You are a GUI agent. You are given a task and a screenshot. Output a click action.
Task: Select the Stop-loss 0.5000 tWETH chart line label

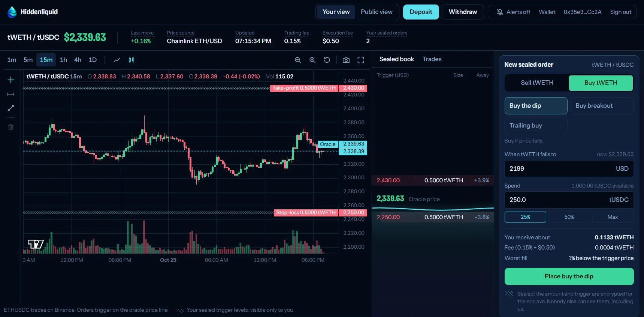(x=306, y=213)
